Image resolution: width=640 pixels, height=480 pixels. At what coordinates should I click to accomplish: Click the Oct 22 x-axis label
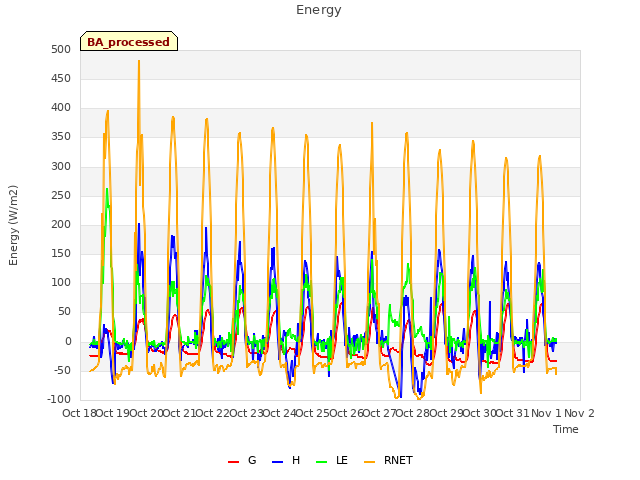point(213,413)
